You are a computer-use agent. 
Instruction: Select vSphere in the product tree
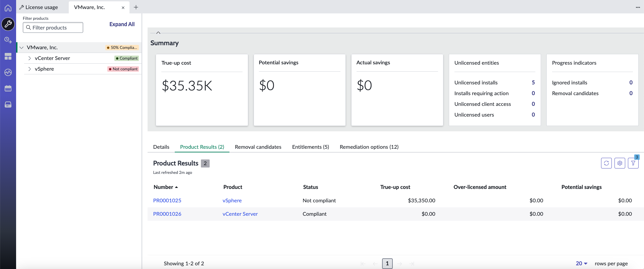(44, 69)
